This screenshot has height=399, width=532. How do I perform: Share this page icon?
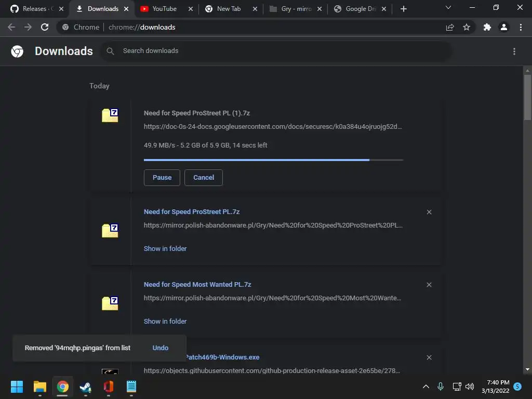click(x=450, y=27)
